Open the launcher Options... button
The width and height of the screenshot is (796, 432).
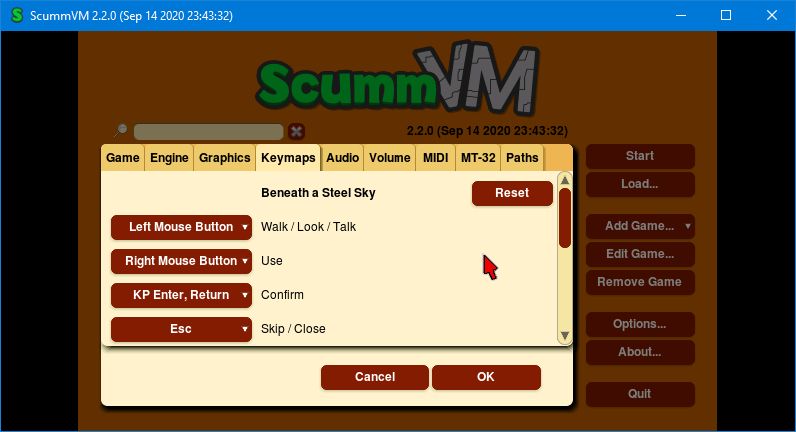(640, 324)
